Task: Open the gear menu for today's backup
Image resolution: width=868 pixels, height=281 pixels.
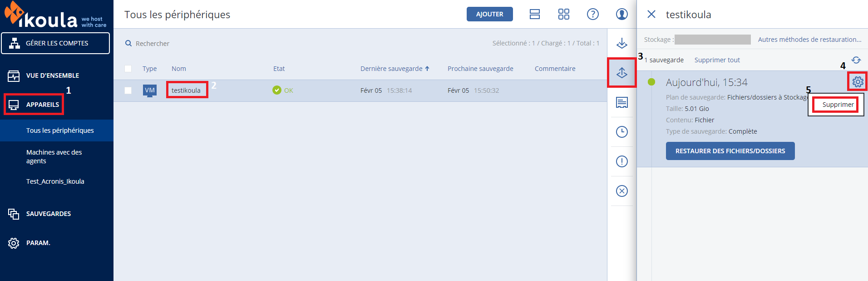Action: point(858,82)
